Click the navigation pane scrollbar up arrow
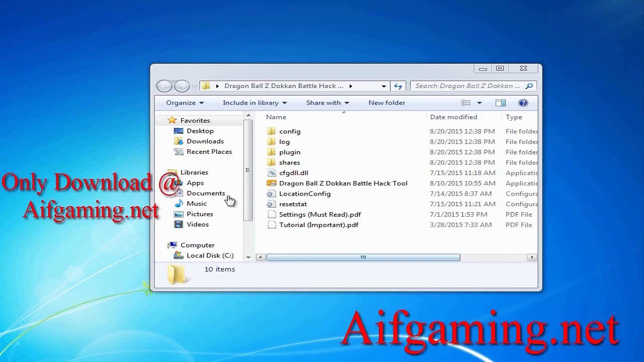The image size is (644, 362). click(x=248, y=116)
